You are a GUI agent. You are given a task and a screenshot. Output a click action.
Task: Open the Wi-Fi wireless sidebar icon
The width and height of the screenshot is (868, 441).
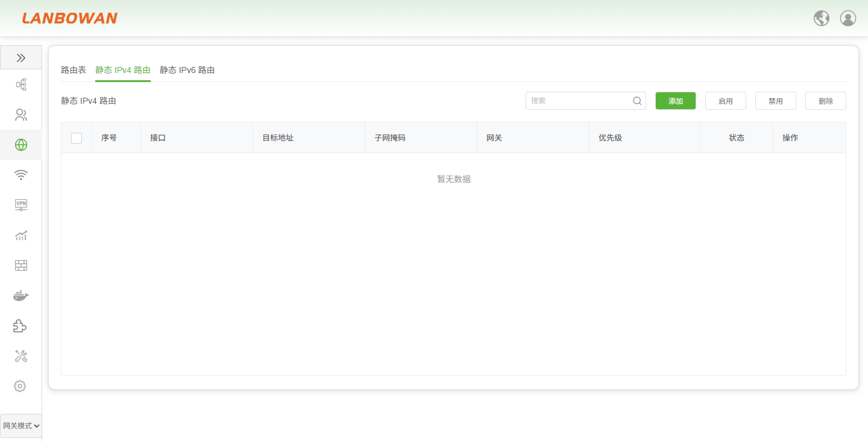point(21,175)
